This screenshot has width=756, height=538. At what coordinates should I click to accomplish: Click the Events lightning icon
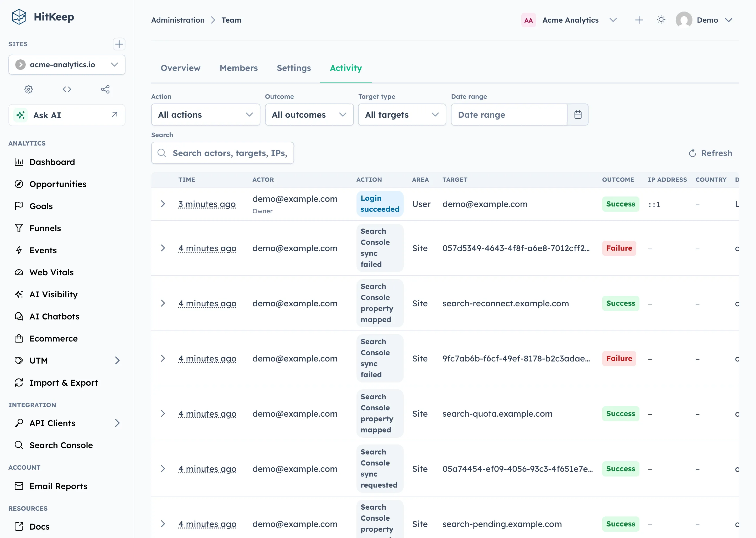(x=19, y=250)
